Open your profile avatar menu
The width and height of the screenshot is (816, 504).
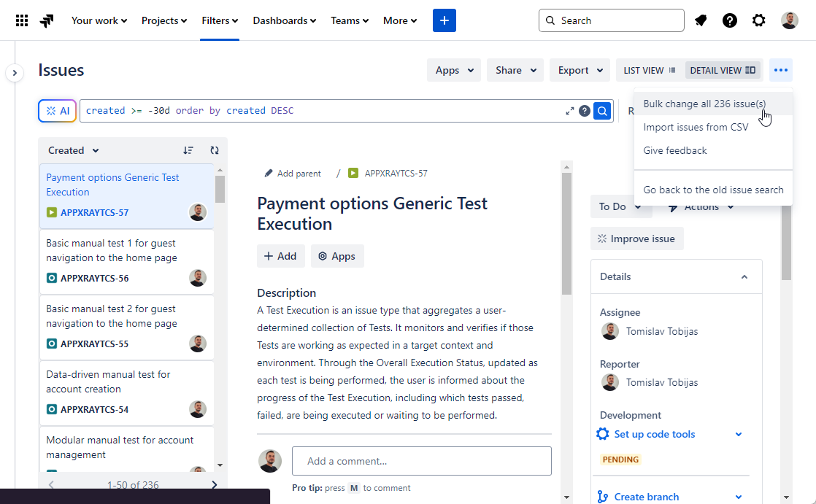pyautogui.click(x=790, y=20)
